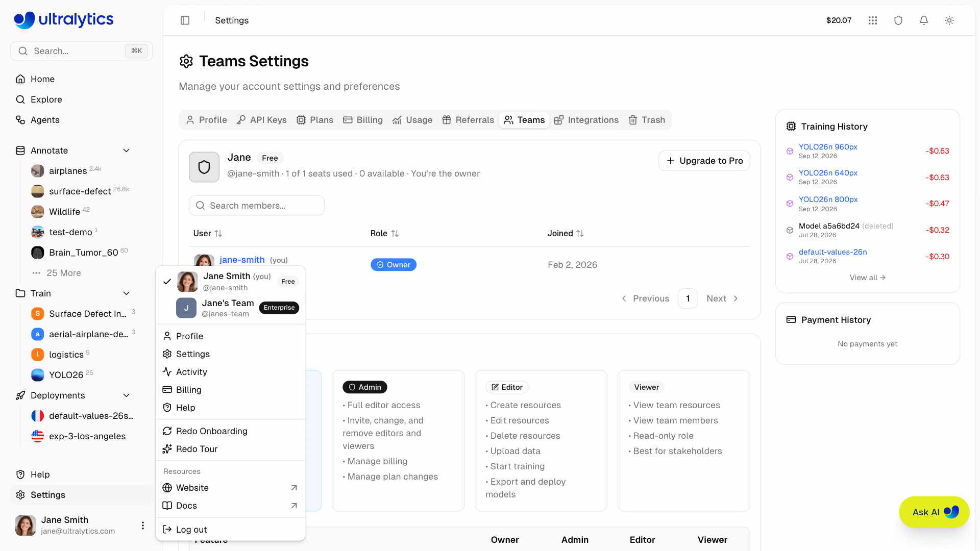
Task: Click the jane-smith member link
Action: (242, 260)
